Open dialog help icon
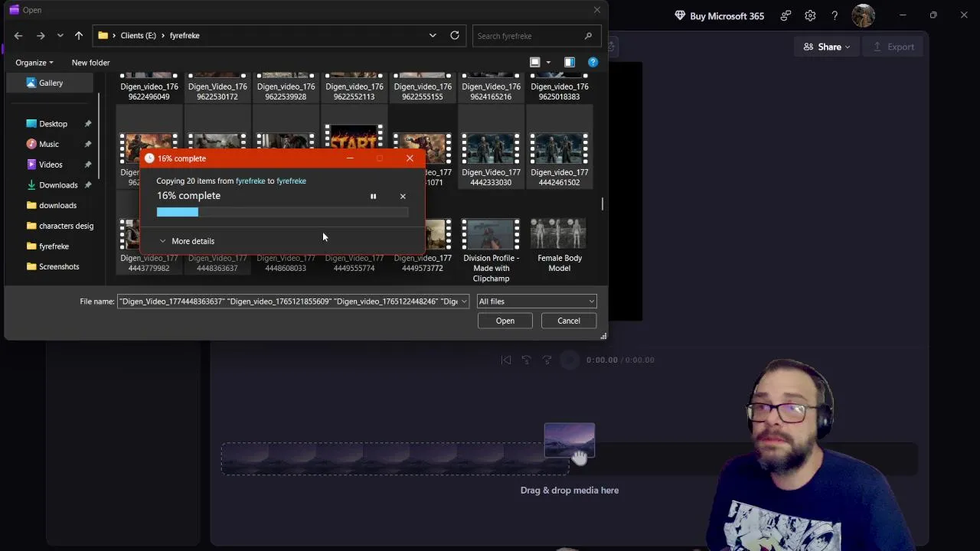 [x=593, y=63]
